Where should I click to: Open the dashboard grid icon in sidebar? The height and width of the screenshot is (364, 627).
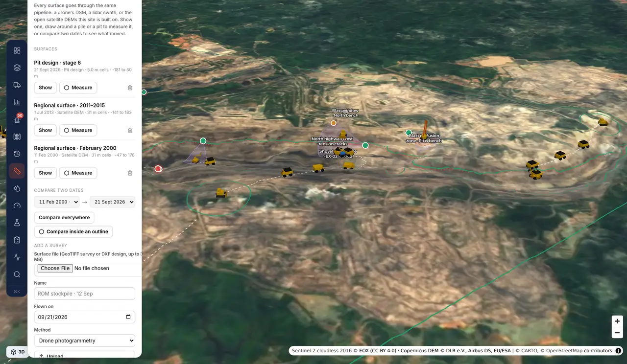click(17, 50)
